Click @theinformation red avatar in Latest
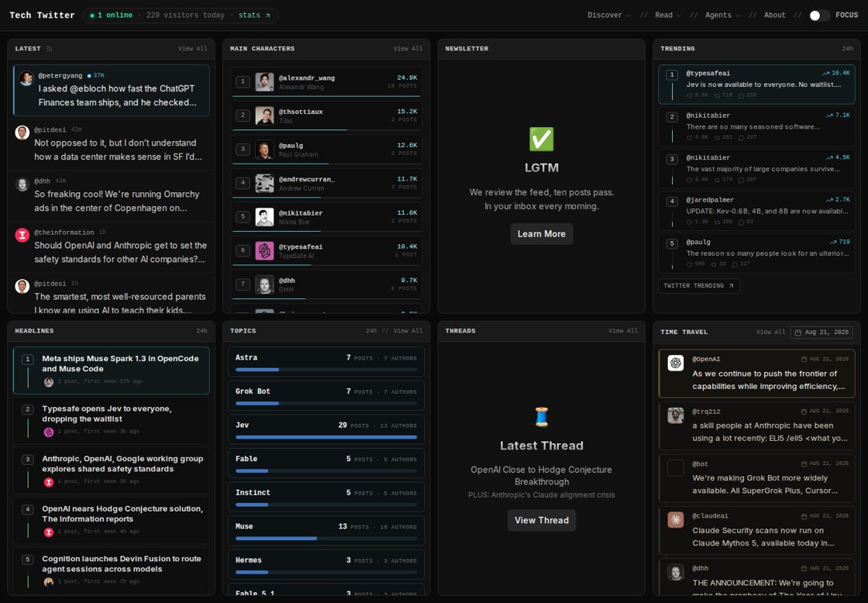The image size is (868, 603). tap(22, 236)
